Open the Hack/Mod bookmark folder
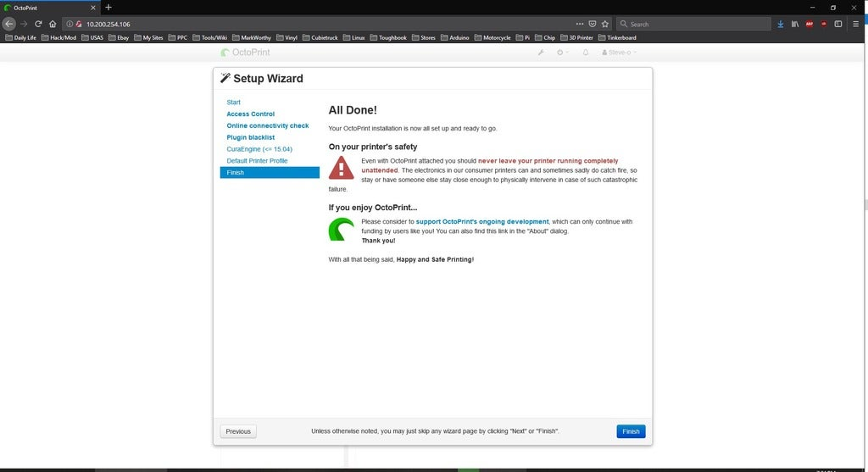The height and width of the screenshot is (472, 868). click(58, 37)
